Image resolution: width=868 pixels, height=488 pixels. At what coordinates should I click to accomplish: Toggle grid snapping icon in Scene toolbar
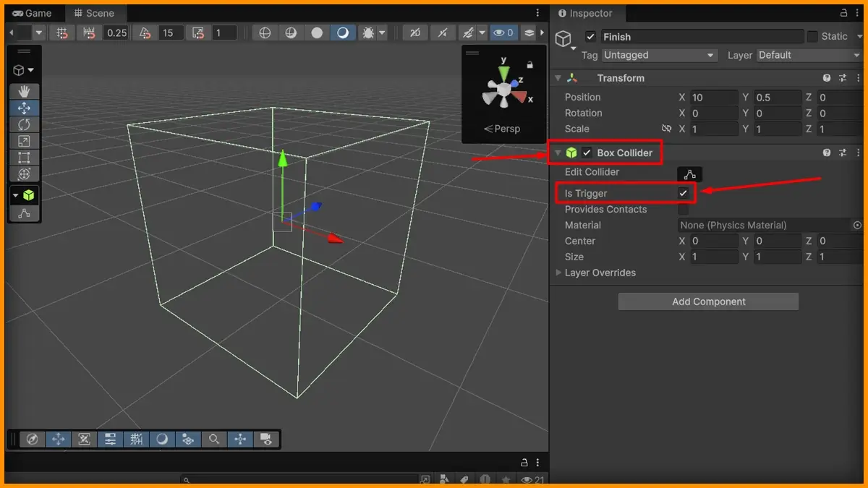(x=62, y=33)
